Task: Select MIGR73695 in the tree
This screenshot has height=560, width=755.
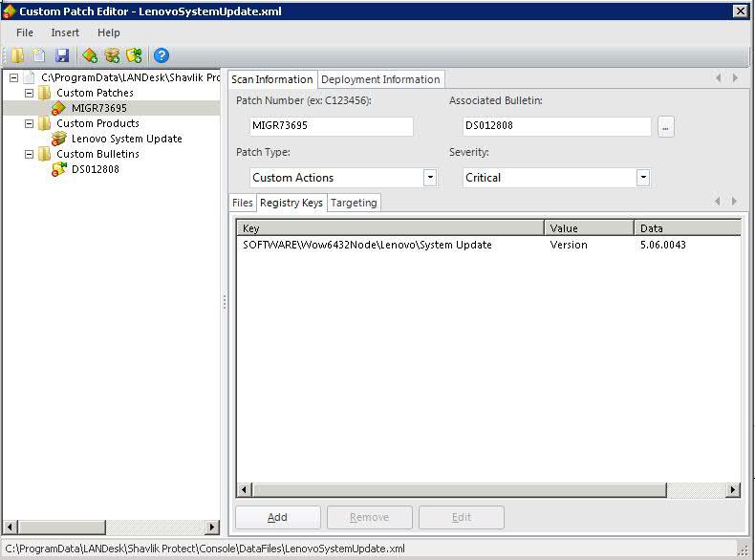Action: tap(99, 108)
